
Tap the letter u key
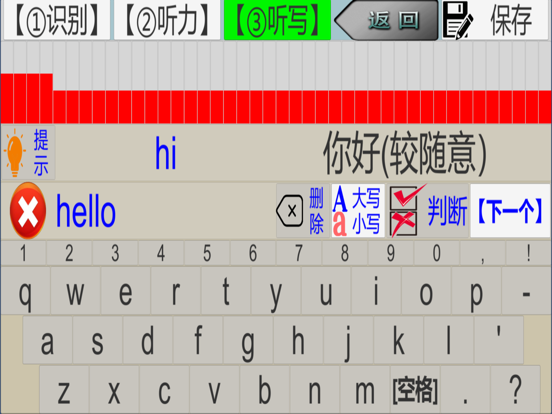(x=326, y=290)
